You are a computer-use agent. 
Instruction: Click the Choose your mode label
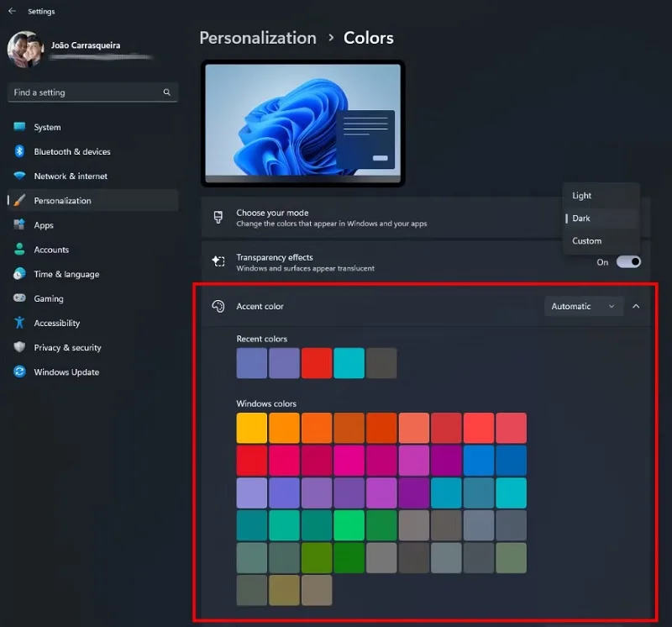click(x=272, y=213)
